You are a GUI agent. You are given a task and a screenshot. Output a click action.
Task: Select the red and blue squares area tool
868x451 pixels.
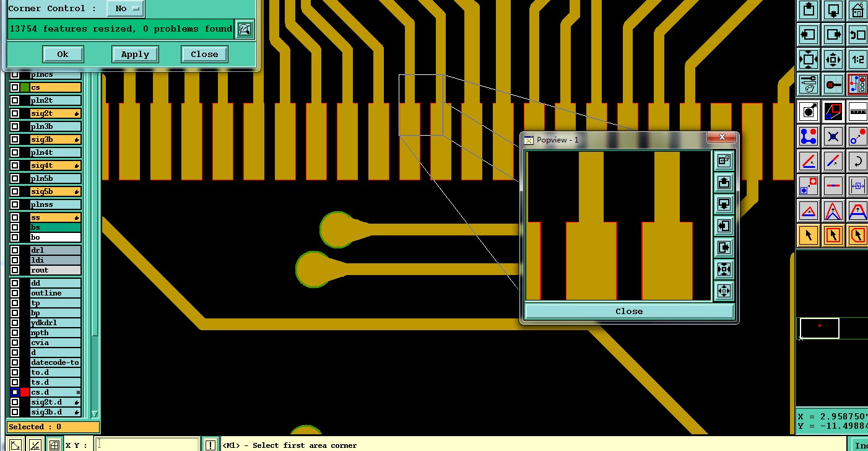(833, 112)
